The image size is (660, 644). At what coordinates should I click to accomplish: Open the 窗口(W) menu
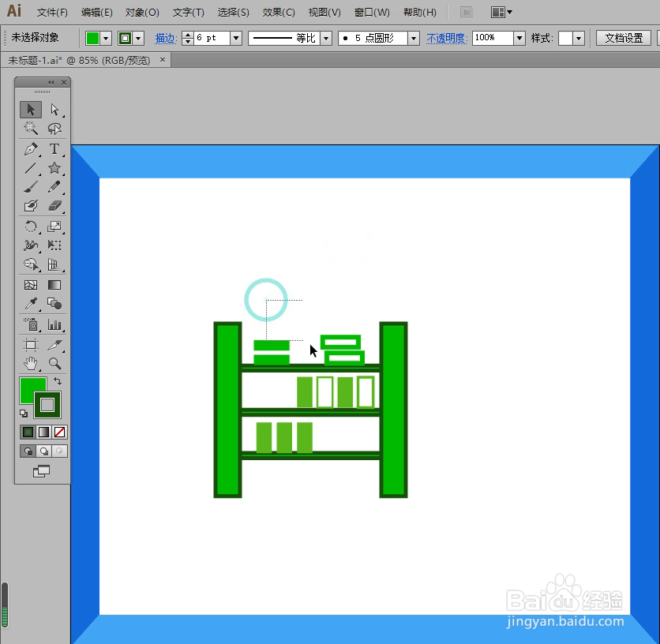pos(372,12)
